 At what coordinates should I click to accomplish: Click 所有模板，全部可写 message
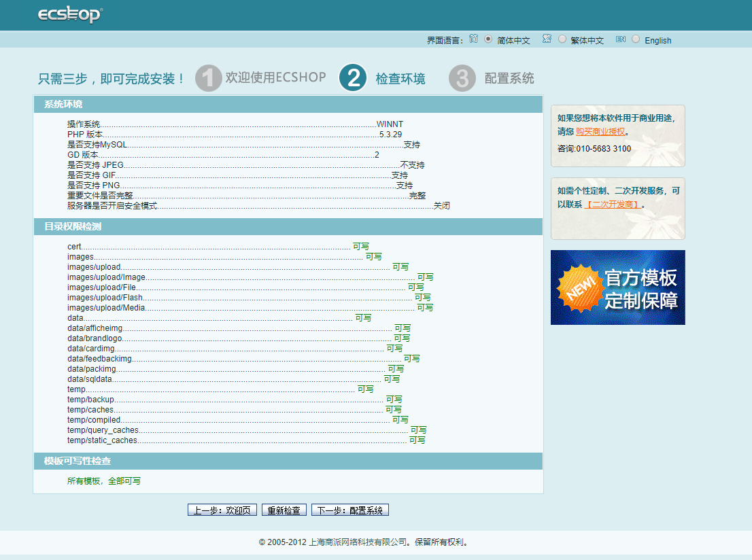(x=104, y=481)
